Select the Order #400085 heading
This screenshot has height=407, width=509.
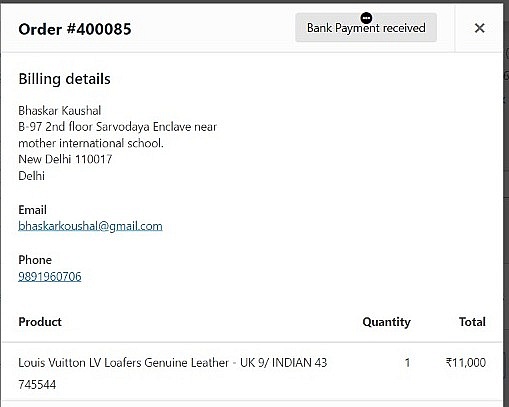click(x=75, y=29)
